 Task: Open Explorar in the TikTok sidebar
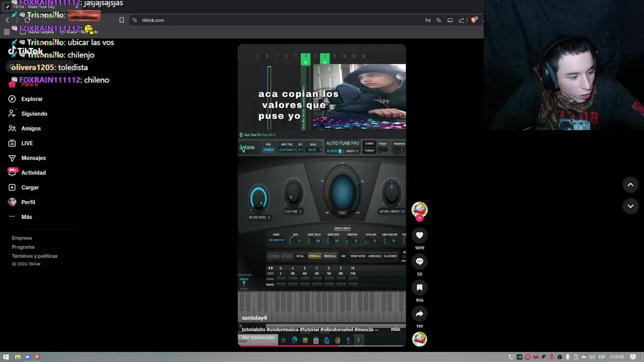[x=26, y=99]
